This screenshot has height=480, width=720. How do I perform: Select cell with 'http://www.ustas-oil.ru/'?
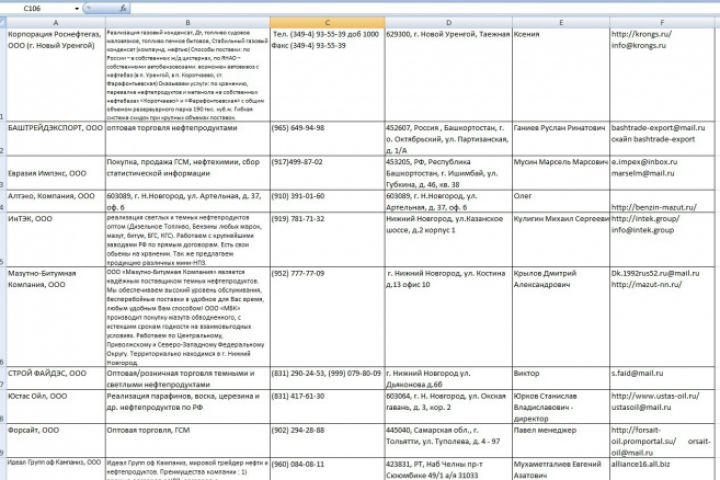662,407
